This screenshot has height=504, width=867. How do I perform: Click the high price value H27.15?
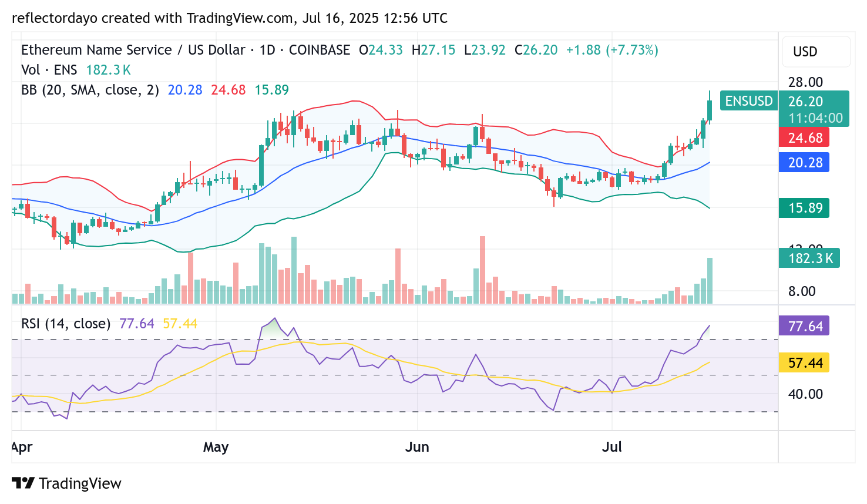coord(433,50)
